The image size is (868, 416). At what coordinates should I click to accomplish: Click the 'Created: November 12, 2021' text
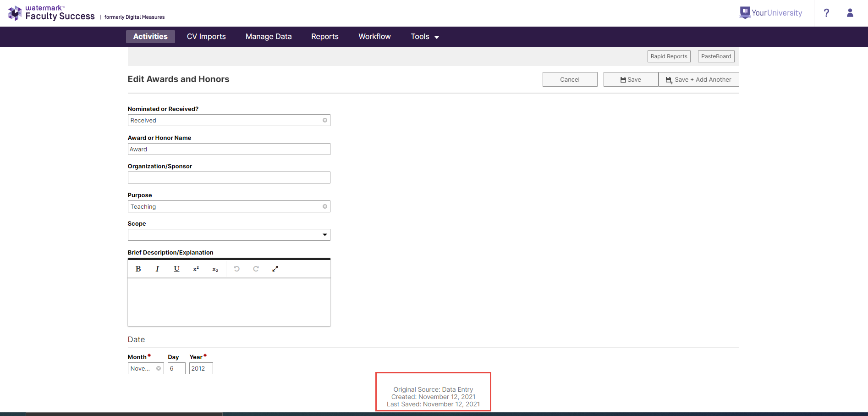click(433, 397)
